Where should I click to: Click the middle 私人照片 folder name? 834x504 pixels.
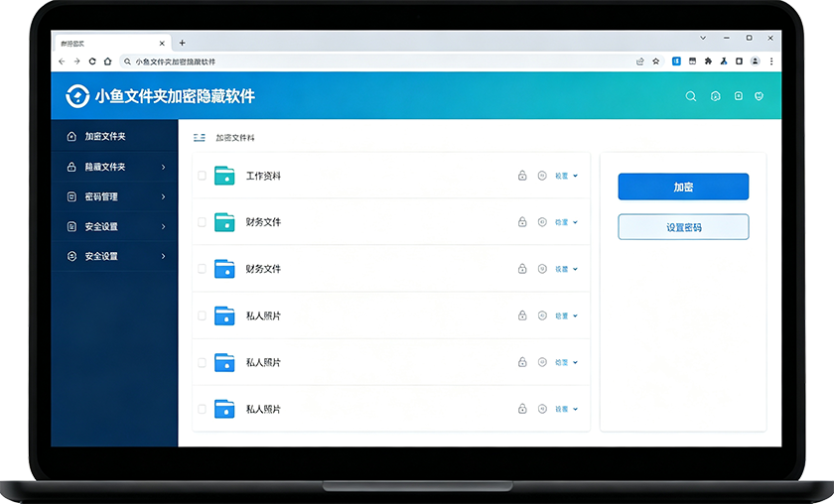[263, 362]
